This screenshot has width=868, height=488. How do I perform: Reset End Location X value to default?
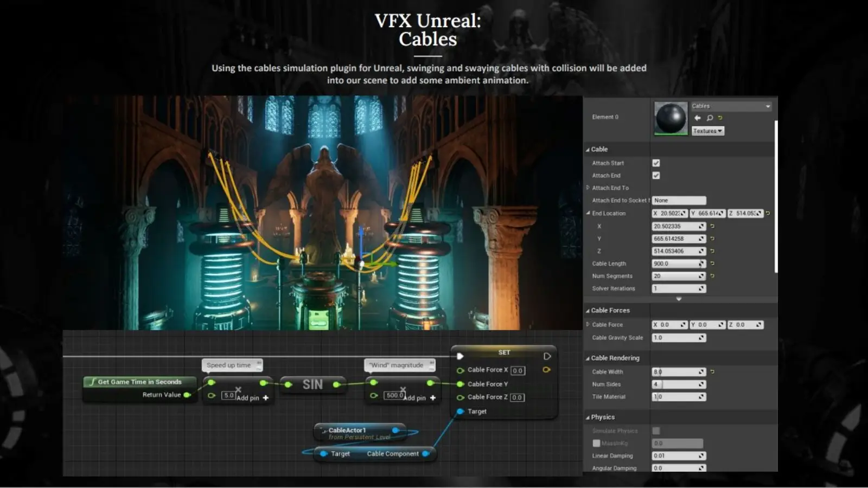point(712,226)
